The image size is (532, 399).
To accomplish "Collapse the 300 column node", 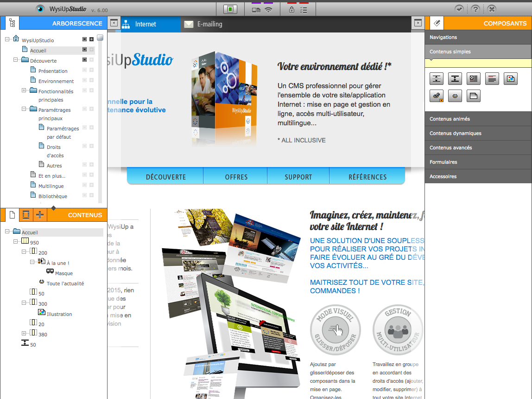I will 24,302.
